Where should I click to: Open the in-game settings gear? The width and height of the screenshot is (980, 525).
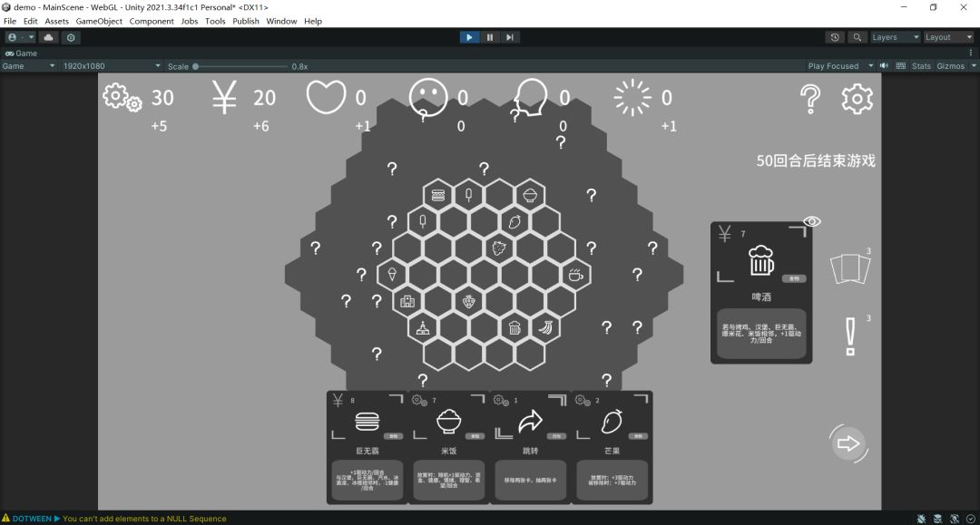pyautogui.click(x=857, y=99)
